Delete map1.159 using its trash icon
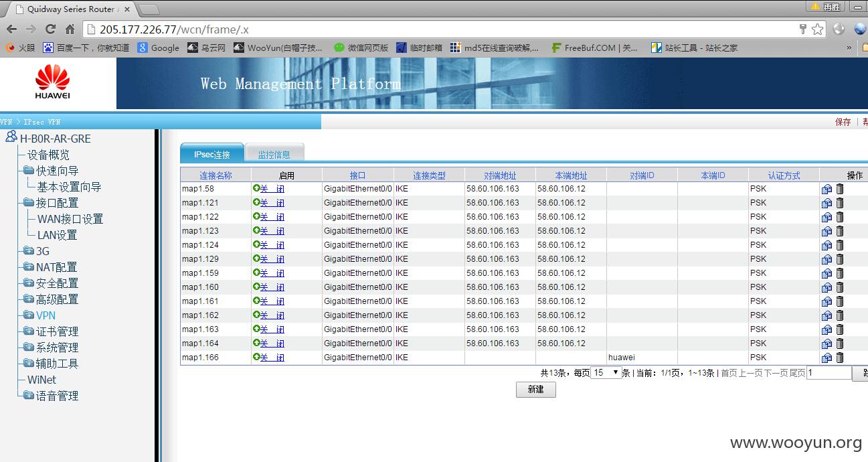Image resolution: width=868 pixels, height=462 pixels. click(840, 273)
